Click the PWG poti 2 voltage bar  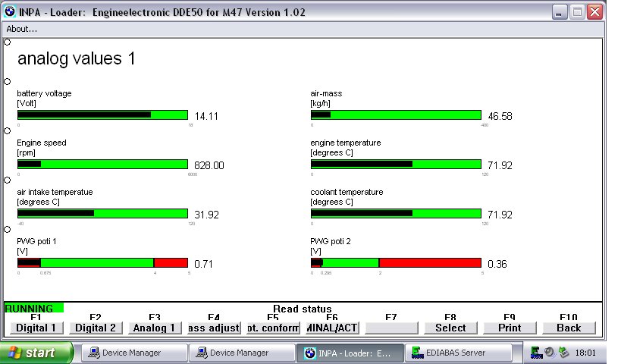396,262
